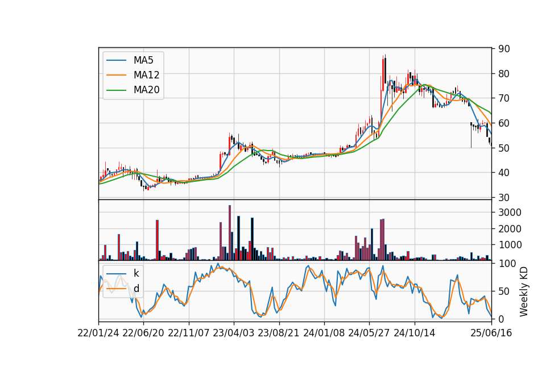This screenshot has width=546, height=392.
Task: Click the 24/05/27 date tick label
Action: [x=369, y=333]
